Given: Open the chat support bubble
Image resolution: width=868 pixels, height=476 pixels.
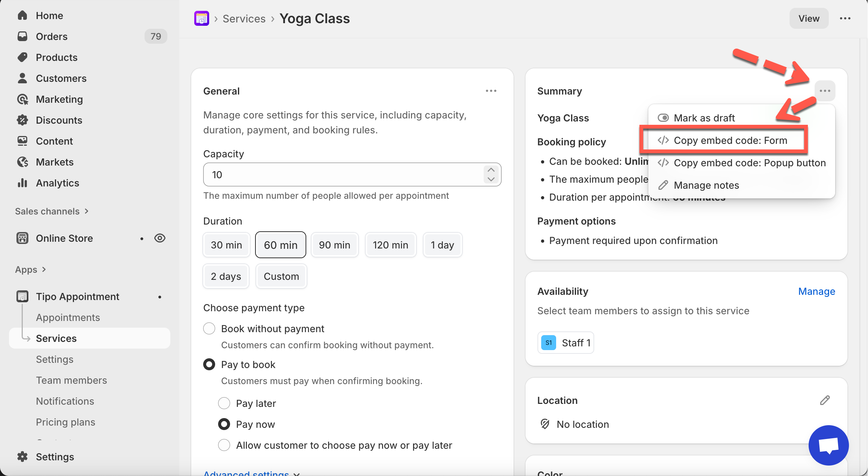Looking at the screenshot, I should pos(828,445).
